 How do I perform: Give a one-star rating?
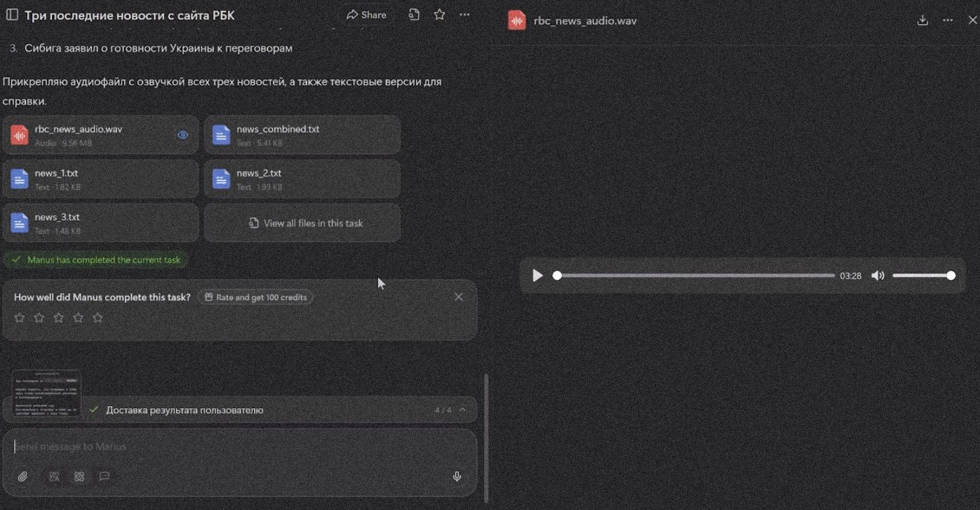20,318
